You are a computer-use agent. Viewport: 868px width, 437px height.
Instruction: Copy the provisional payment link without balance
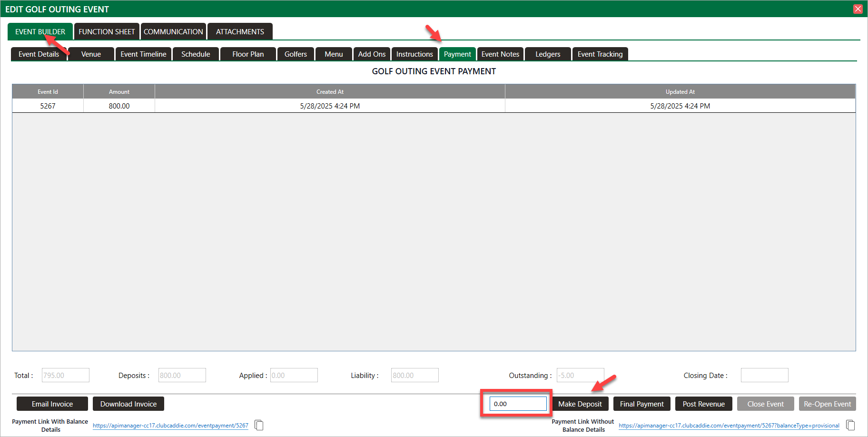[x=850, y=425]
